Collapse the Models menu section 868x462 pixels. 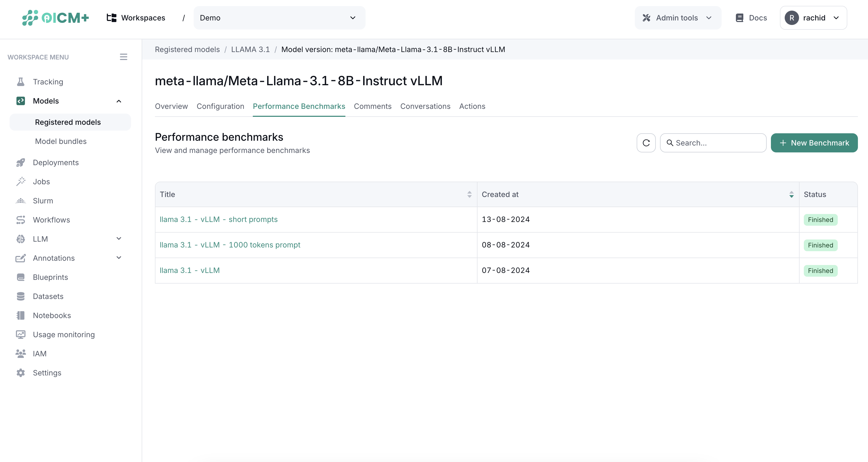click(119, 101)
